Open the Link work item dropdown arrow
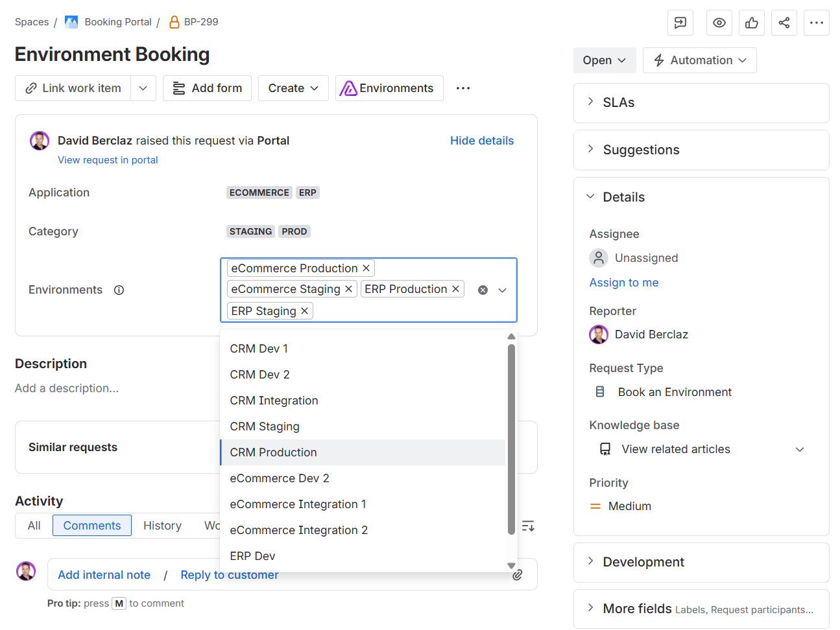The image size is (840, 630). (143, 88)
